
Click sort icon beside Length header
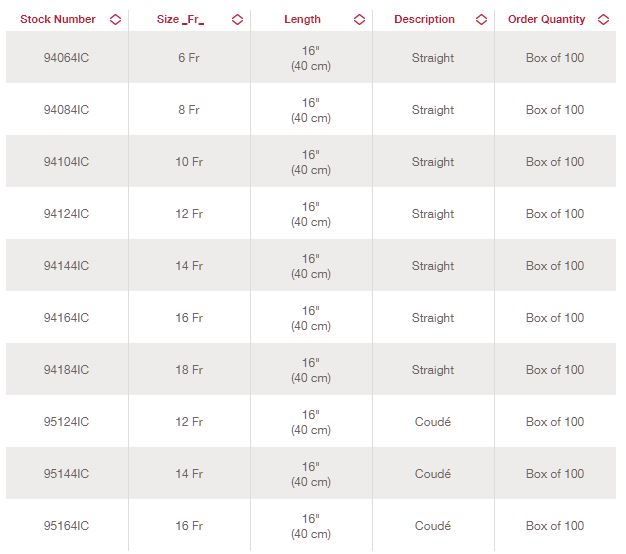[x=359, y=20]
